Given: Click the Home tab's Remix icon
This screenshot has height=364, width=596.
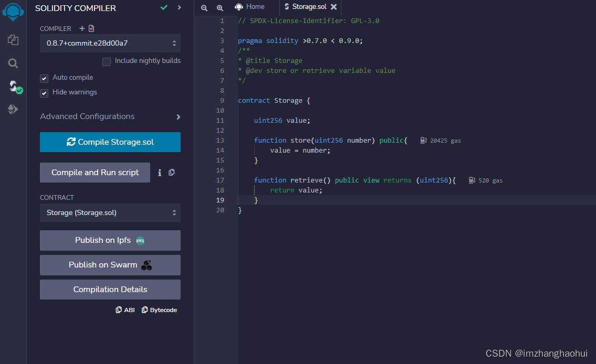Looking at the screenshot, I should click(239, 7).
